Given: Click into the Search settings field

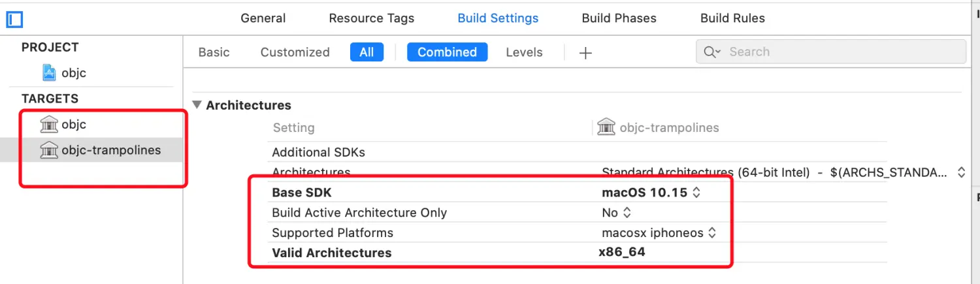Looking at the screenshot, I should pyautogui.click(x=831, y=52).
